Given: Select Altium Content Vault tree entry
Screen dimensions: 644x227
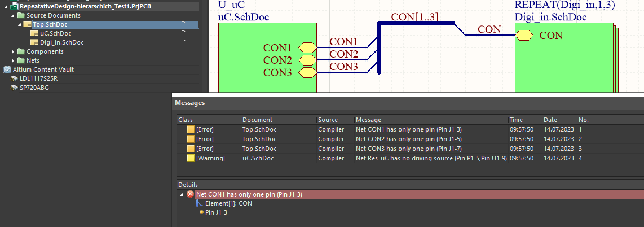Looking at the screenshot, I should coord(43,70).
